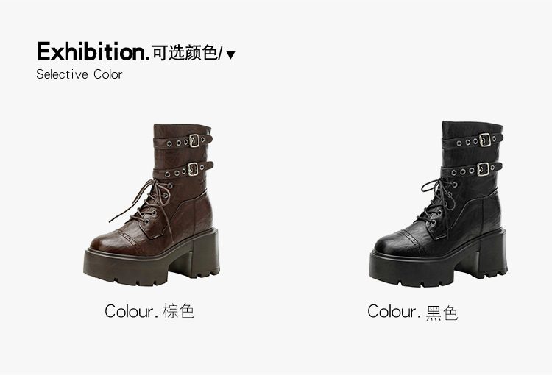
Task: Click the 'Exhibition.' heading text
Action: pos(93,51)
